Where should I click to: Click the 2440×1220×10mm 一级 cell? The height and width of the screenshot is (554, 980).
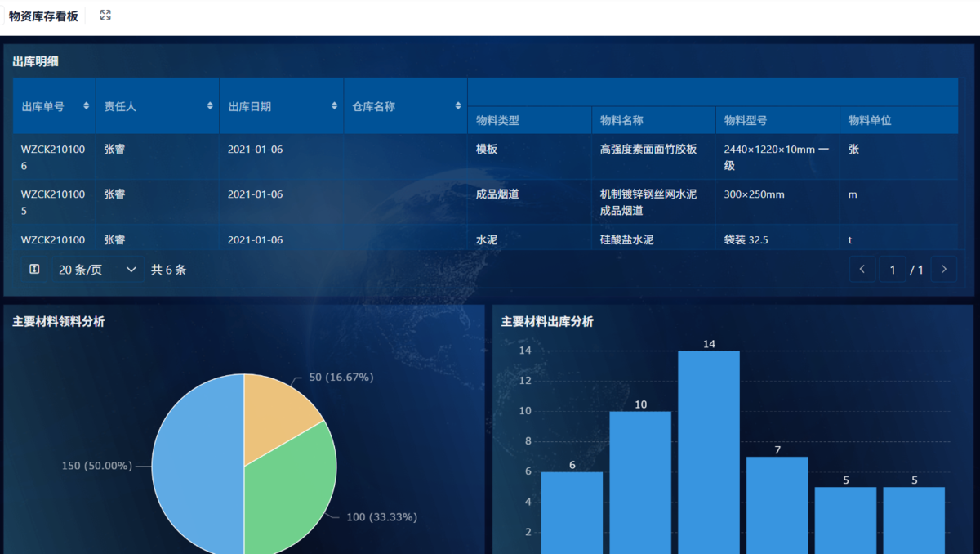click(x=776, y=157)
